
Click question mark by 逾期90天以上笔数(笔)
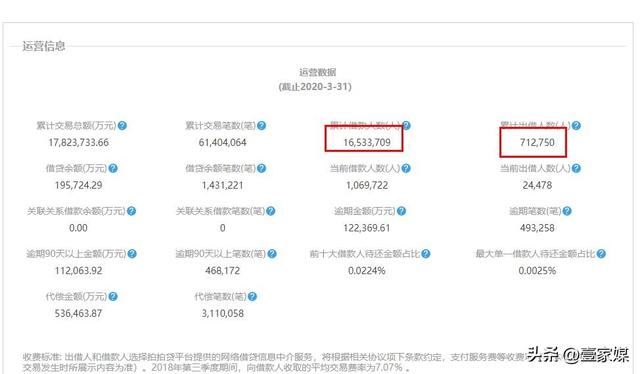coord(272,254)
